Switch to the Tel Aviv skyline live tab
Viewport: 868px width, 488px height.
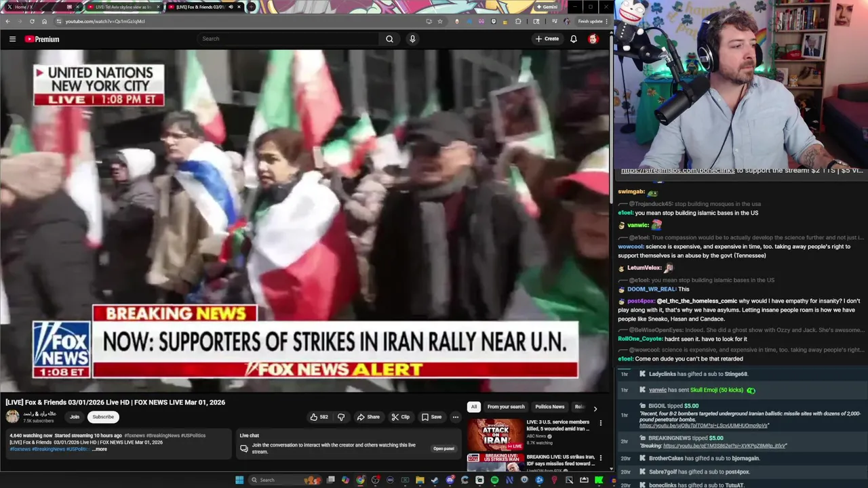pos(124,7)
